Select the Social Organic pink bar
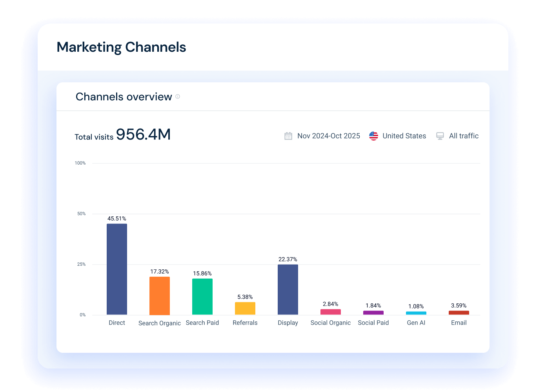This screenshot has height=392, width=546. coord(330,311)
